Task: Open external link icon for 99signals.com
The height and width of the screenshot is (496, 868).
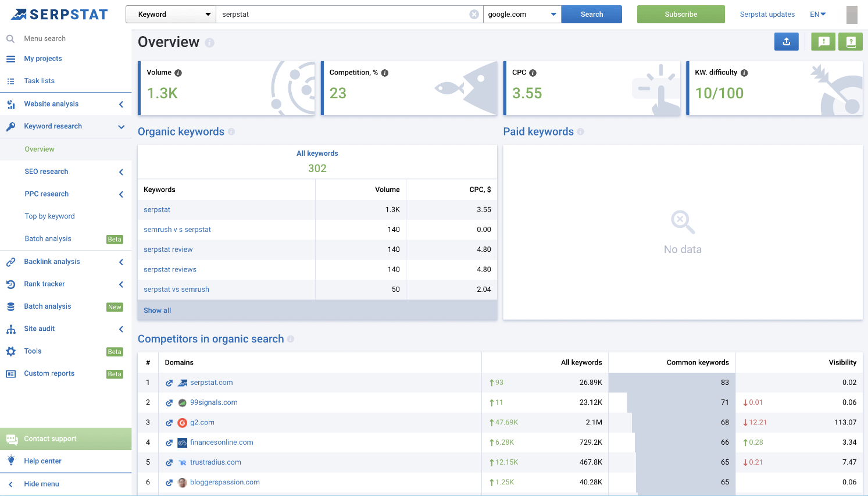Action: pos(169,402)
